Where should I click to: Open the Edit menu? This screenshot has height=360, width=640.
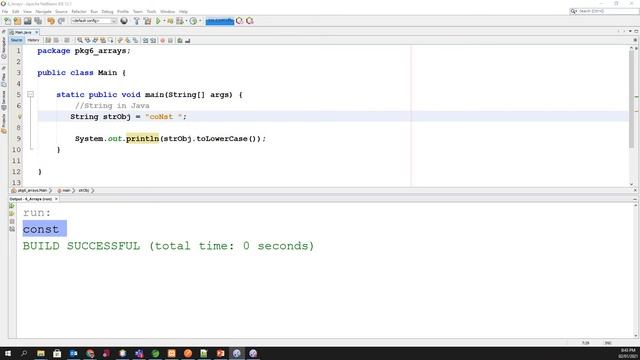click(x=16, y=11)
